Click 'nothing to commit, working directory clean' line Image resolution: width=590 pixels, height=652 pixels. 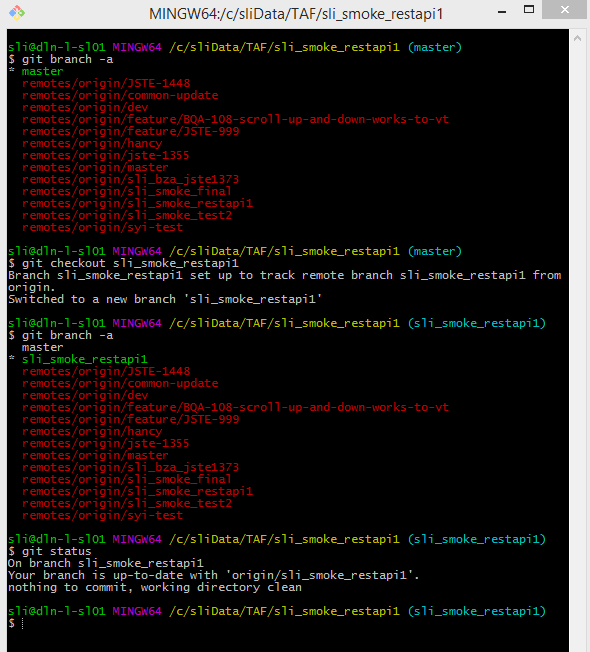(x=155, y=588)
